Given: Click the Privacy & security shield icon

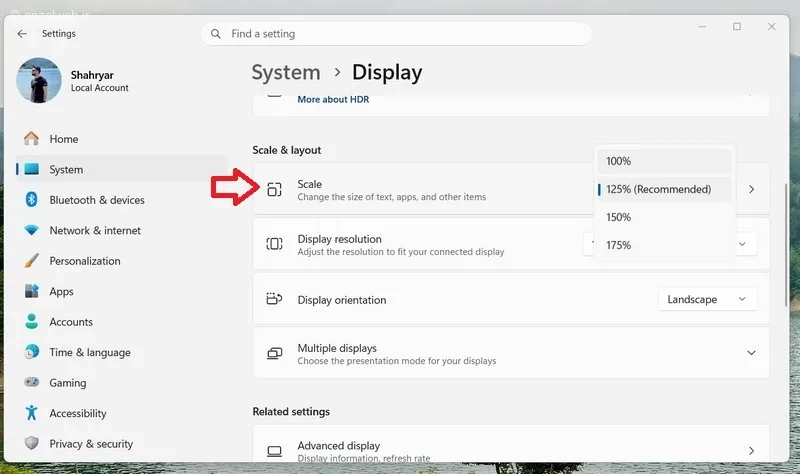Looking at the screenshot, I should [x=31, y=443].
